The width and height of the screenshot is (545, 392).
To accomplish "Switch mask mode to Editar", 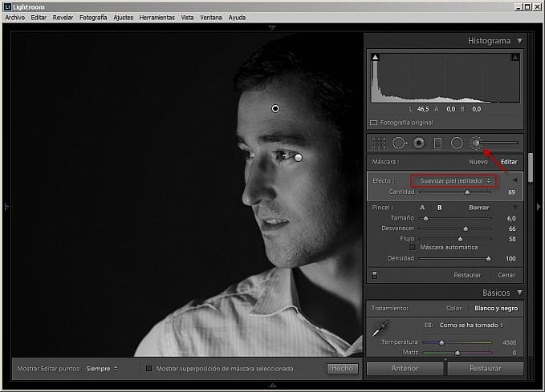I will (x=509, y=162).
